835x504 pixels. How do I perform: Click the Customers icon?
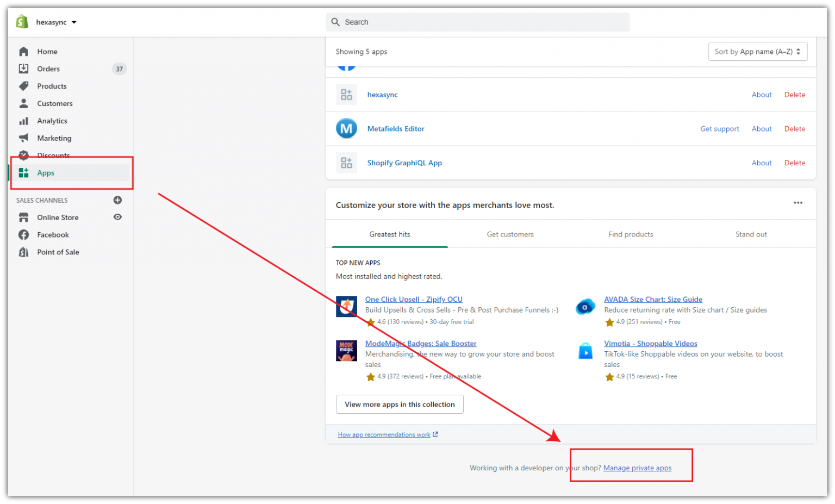click(23, 103)
